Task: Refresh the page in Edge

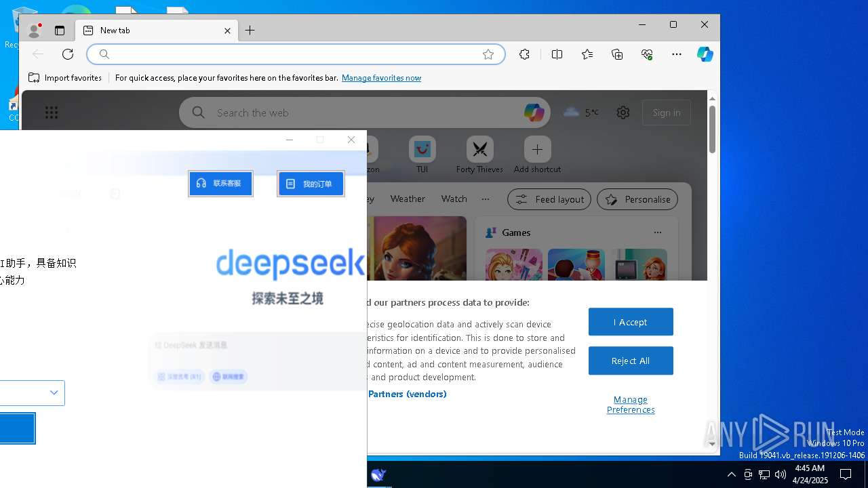Action: (68, 54)
